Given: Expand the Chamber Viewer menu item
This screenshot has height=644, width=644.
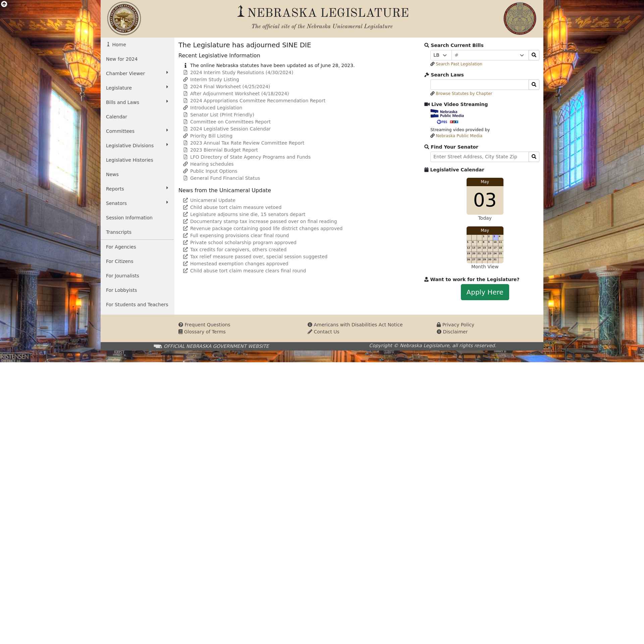Looking at the screenshot, I should pos(167,73).
